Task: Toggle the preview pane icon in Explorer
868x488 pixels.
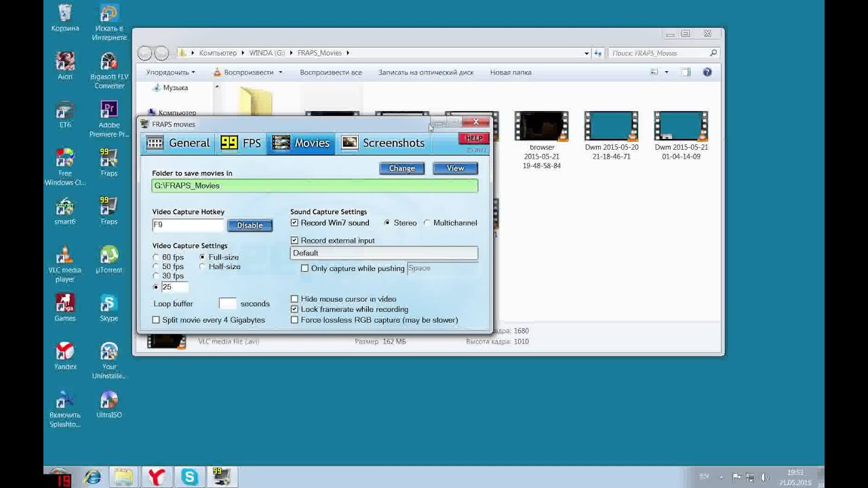Action: tap(686, 73)
